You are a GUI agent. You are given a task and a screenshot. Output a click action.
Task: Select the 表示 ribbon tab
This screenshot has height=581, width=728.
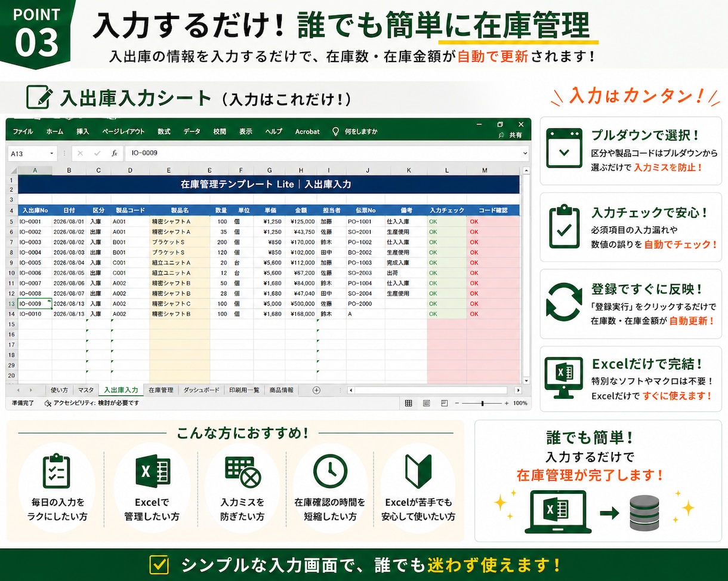point(245,131)
